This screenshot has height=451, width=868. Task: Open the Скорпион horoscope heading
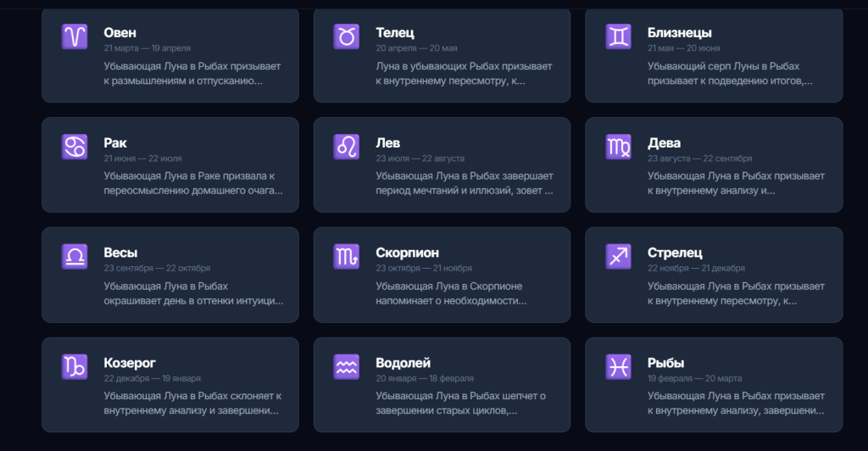coord(407,253)
